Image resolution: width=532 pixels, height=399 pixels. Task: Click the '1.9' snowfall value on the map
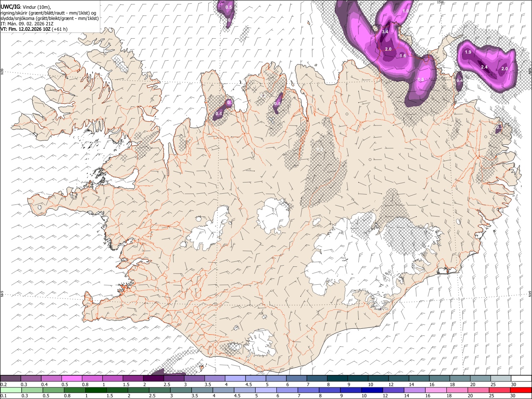click(x=468, y=52)
